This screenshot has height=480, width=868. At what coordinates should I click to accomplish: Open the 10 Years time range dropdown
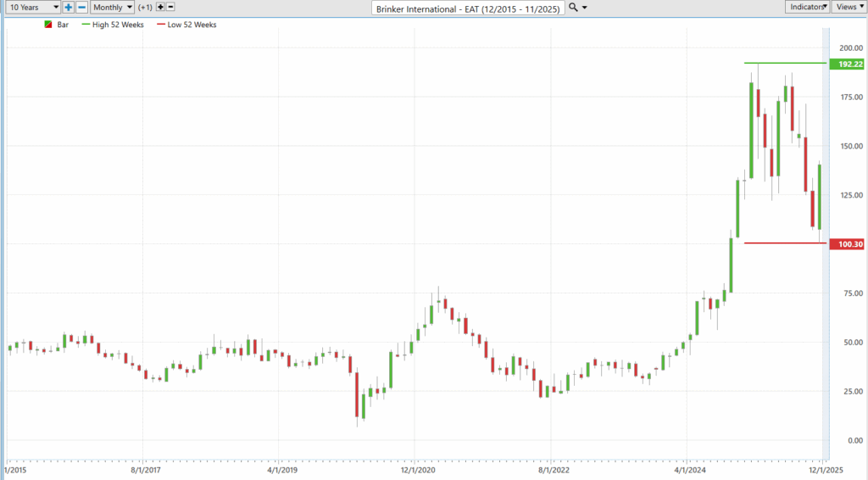click(33, 7)
